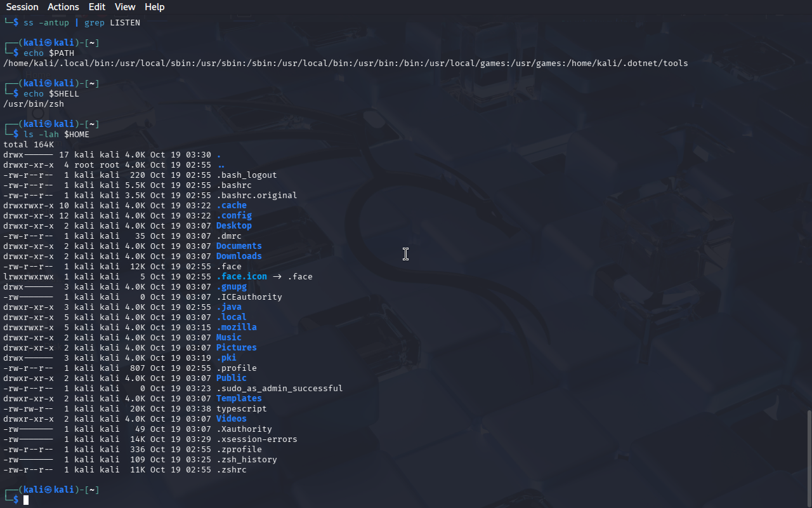Click the terminal scrollbar thumb
The height and width of the screenshot is (508, 812).
coord(808,457)
